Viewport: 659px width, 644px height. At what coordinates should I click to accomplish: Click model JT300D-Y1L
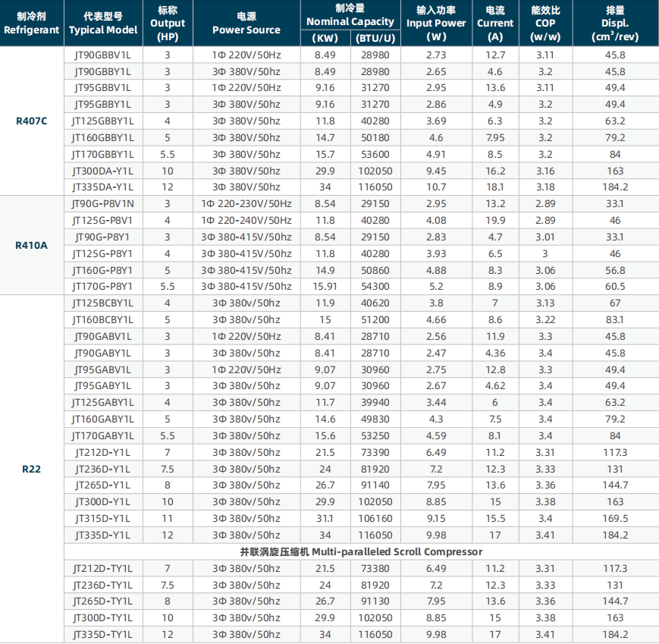(x=103, y=502)
